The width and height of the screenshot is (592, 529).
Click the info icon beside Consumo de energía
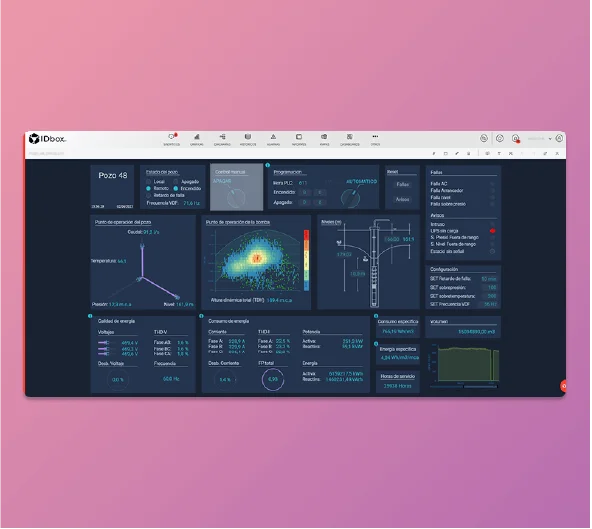point(201,316)
